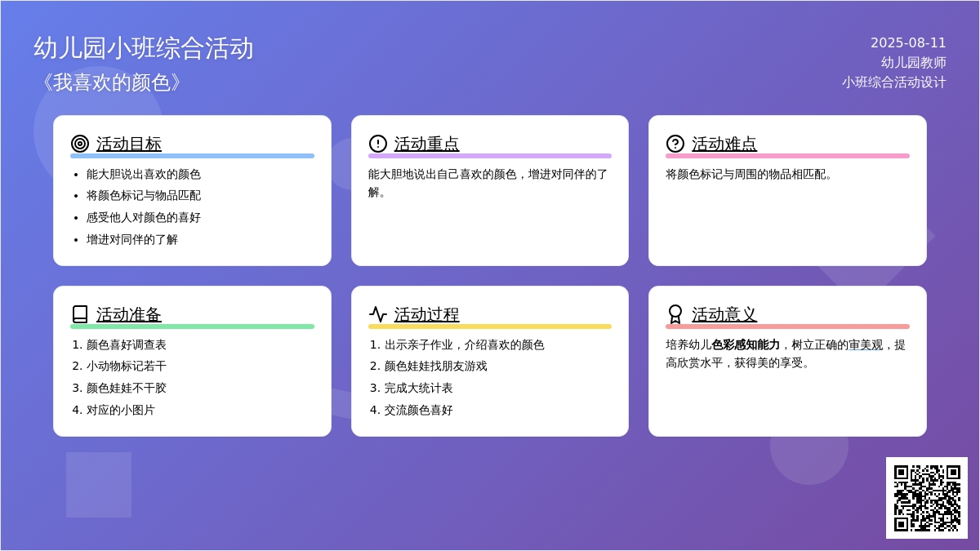Click the exclamation circle icon beside 活动重点
The width and height of the screenshot is (980, 551).
pos(378,144)
